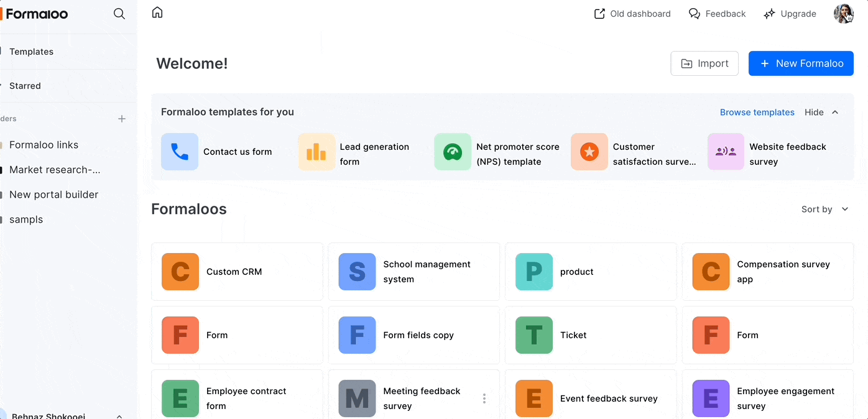This screenshot has width=868, height=419.
Task: Open the user profile avatar
Action: (843, 14)
